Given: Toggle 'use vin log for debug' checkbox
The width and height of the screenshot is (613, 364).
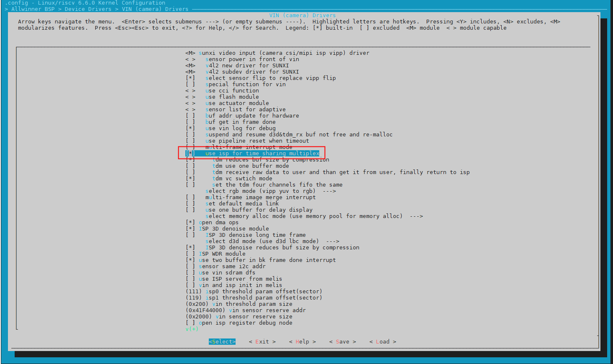Looking at the screenshot, I should [x=190, y=128].
